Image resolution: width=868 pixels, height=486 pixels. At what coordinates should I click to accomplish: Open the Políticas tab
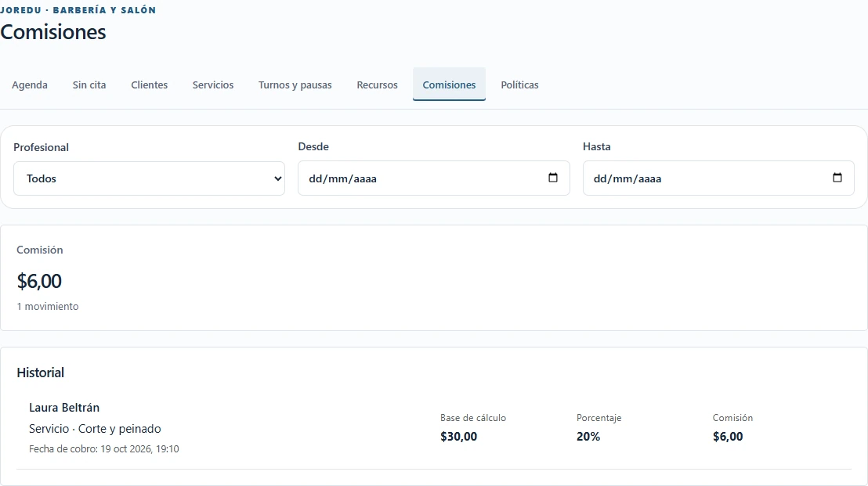point(519,85)
